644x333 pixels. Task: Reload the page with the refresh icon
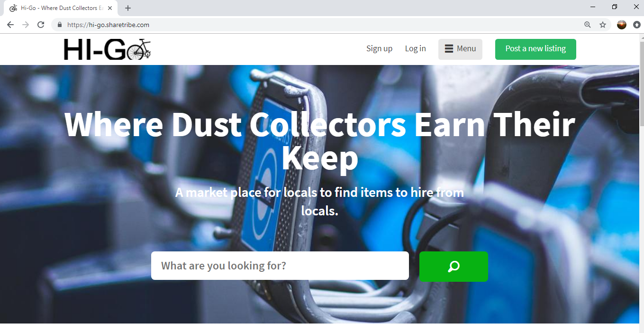click(41, 25)
